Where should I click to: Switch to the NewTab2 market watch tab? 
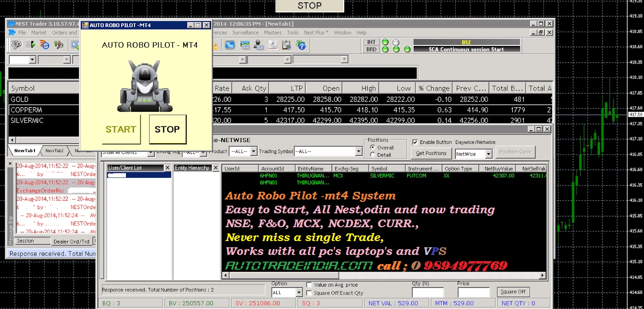[x=55, y=151]
